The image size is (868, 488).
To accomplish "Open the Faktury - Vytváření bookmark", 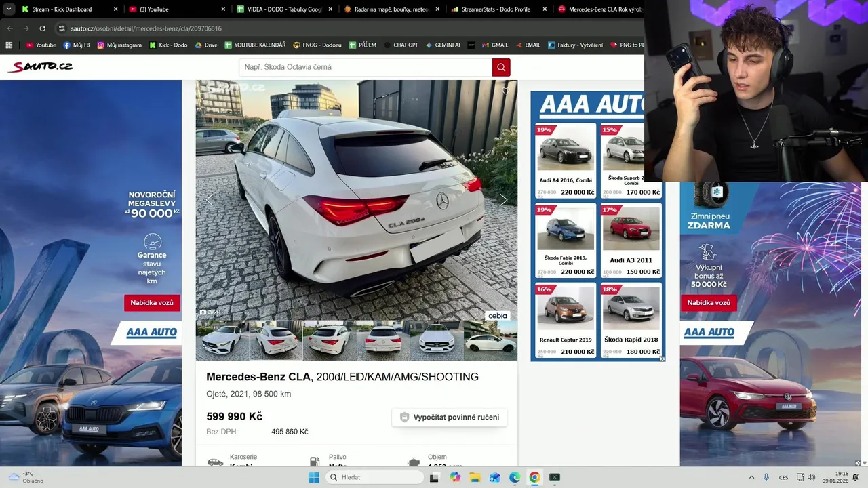I will [575, 45].
